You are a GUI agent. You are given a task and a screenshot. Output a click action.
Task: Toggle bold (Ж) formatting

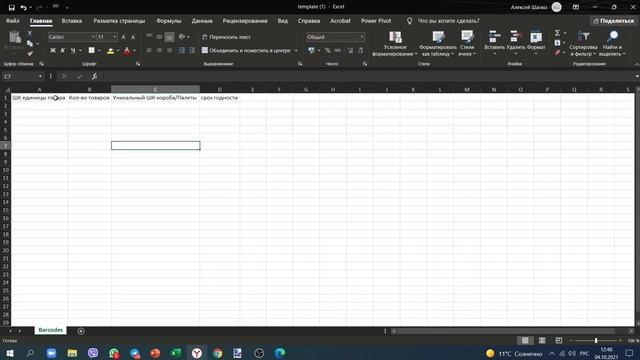coord(53,51)
